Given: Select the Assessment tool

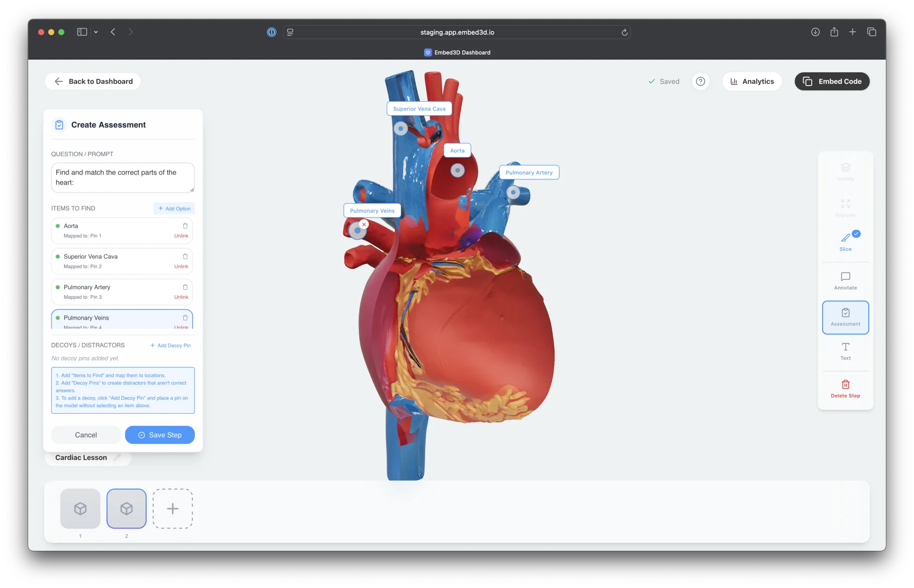Looking at the screenshot, I should [845, 317].
